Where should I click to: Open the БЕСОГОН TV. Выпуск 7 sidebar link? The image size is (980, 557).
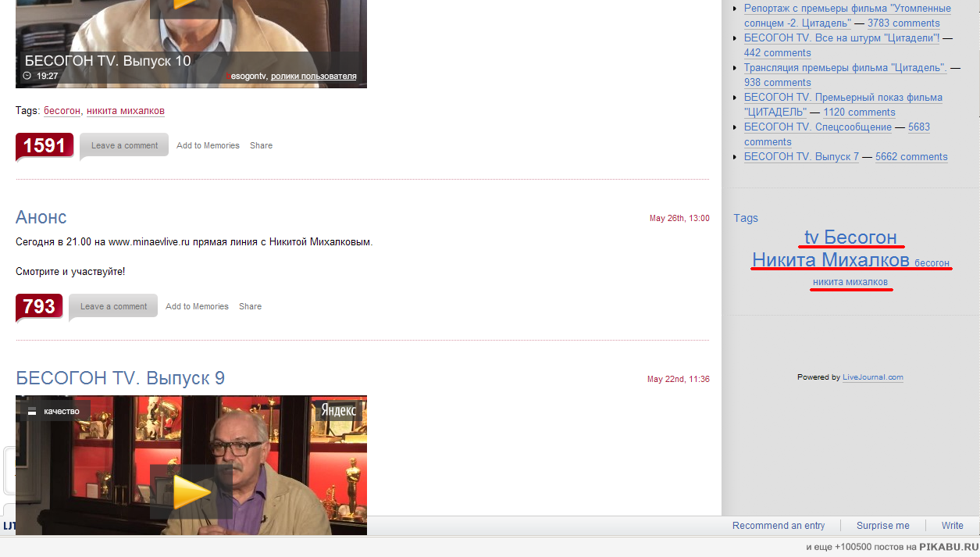[x=801, y=157]
